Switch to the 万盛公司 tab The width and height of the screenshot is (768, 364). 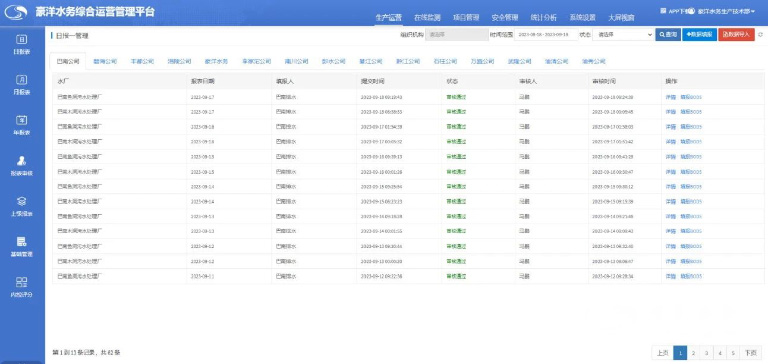click(482, 62)
